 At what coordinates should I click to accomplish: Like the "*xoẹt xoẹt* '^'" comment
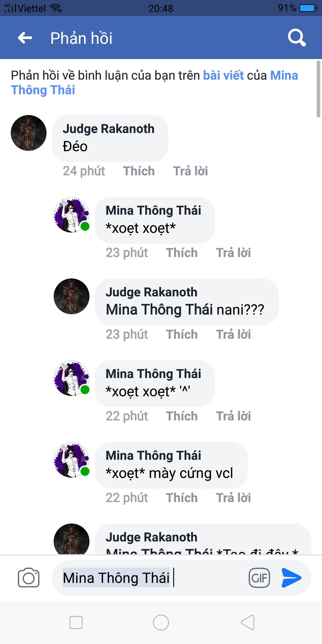(x=182, y=416)
